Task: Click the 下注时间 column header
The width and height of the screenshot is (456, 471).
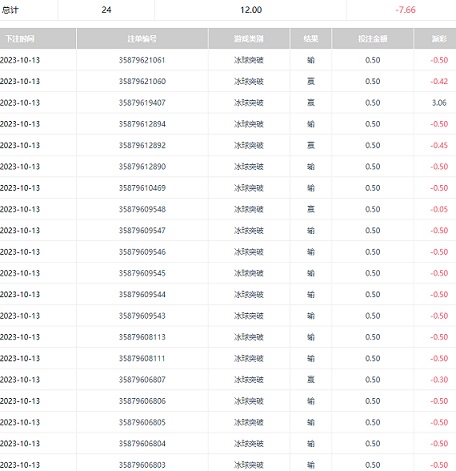Action: (20, 39)
